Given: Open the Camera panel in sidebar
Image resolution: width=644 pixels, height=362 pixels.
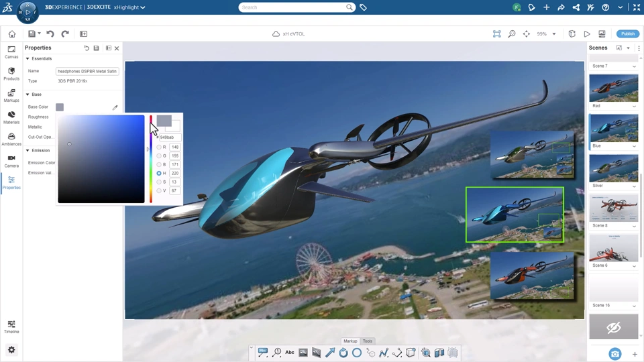Looking at the screenshot, I should [11, 161].
